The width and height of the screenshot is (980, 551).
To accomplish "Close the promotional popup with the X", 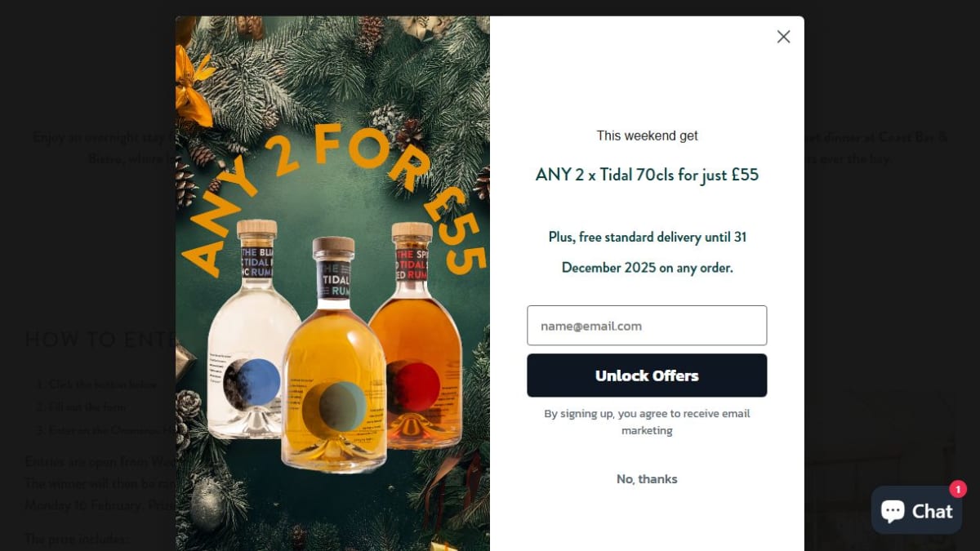I will click(783, 37).
